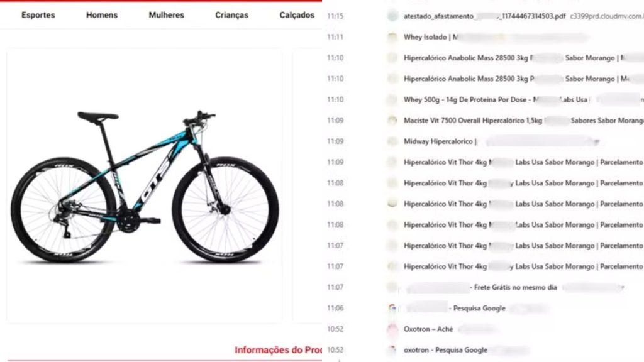
Task: Click favicon beside Maciste Vit 7500 entry
Action: point(392,121)
